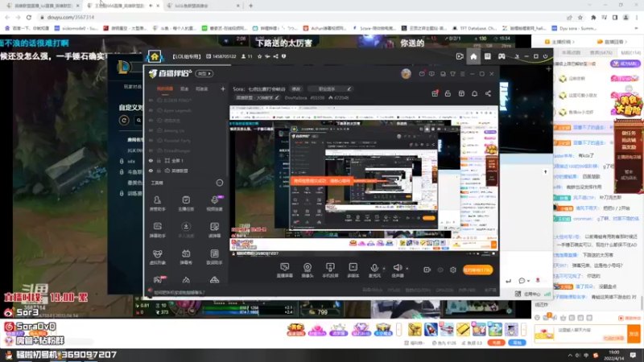Click the unlock padlock icon above preview

[448, 93]
